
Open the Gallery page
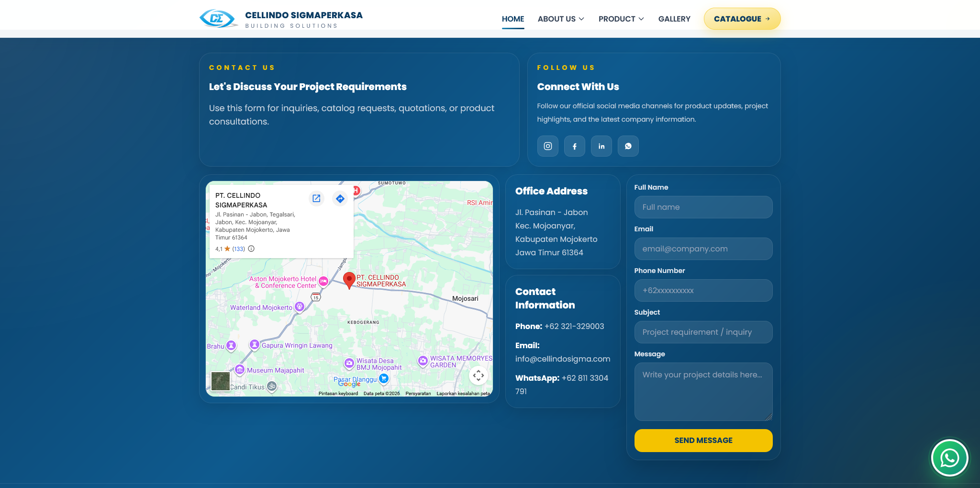point(674,19)
